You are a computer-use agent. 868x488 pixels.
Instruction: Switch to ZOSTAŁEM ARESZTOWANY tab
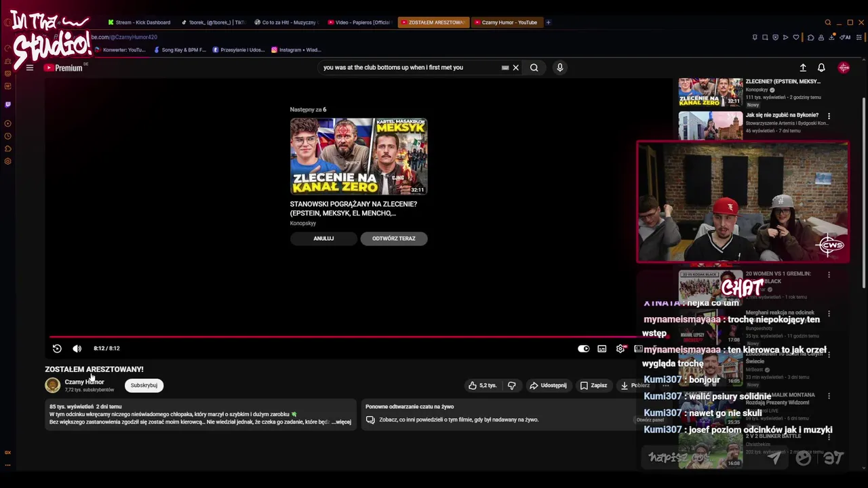433,22
